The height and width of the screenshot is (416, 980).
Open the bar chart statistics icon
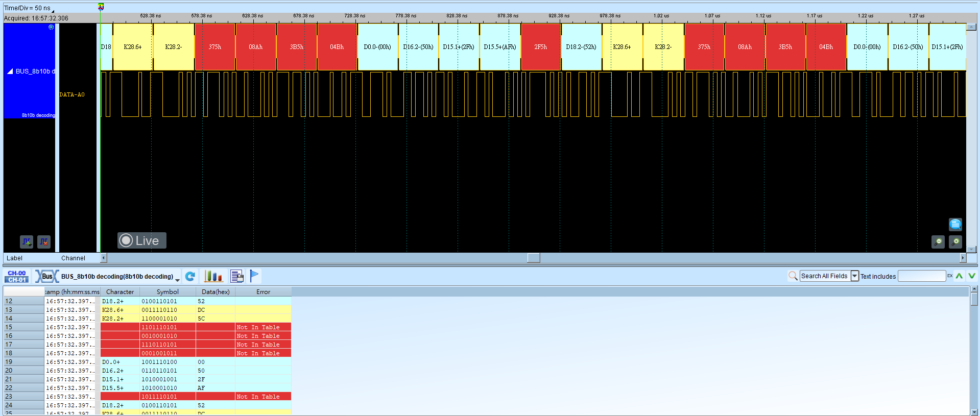pyautogui.click(x=213, y=276)
